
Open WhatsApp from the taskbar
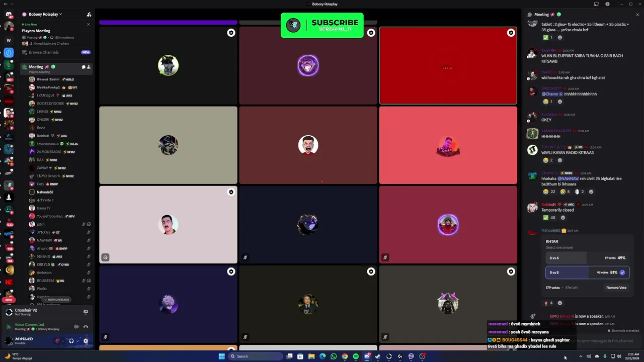click(334, 356)
